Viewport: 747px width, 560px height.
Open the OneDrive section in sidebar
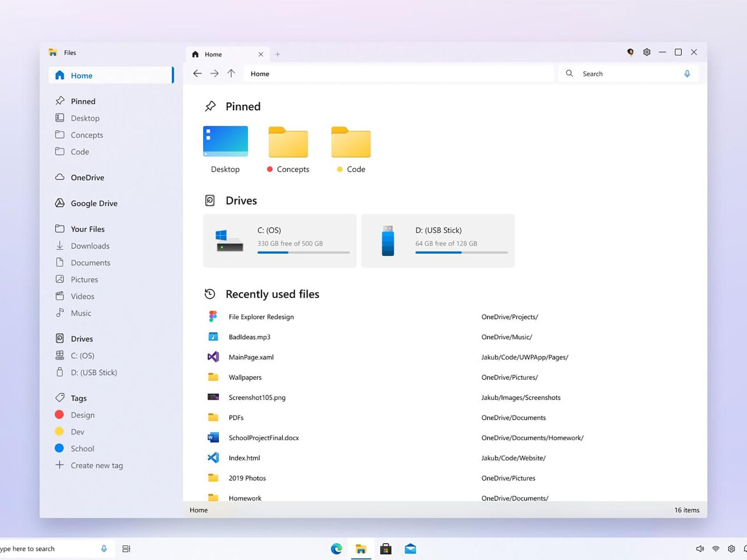[x=87, y=177]
